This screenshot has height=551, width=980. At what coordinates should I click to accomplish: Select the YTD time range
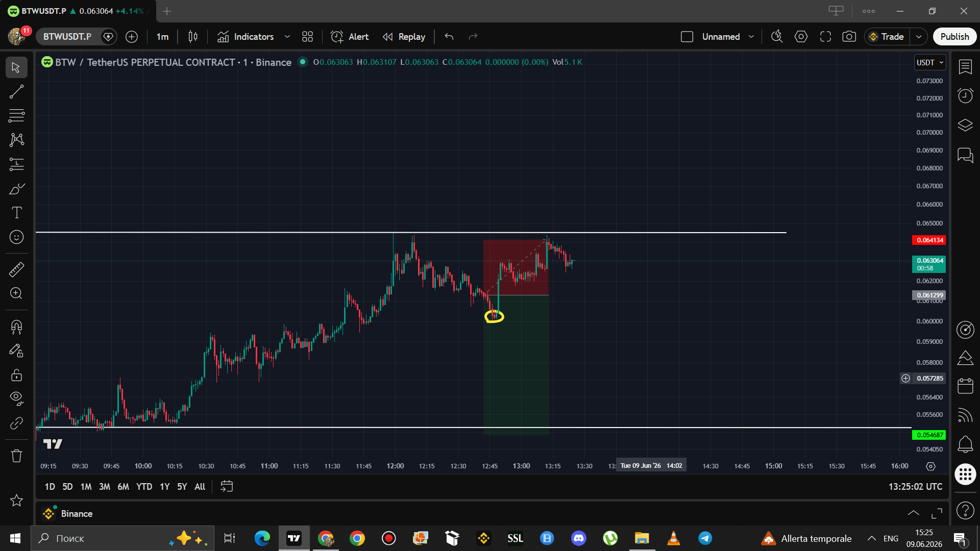(144, 487)
